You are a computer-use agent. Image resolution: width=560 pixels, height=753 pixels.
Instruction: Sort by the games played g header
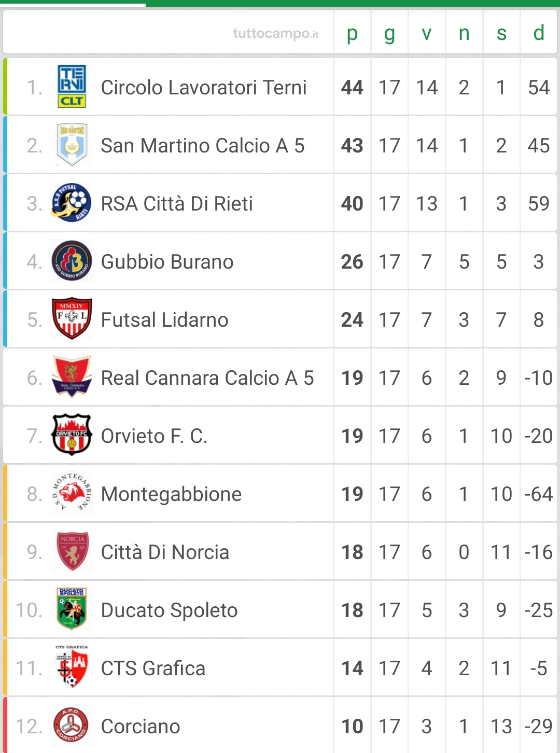389,33
